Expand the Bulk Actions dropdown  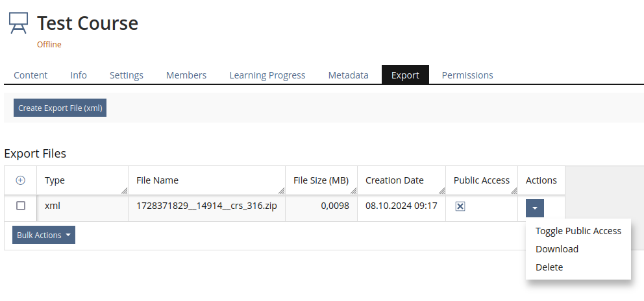pyautogui.click(x=43, y=235)
